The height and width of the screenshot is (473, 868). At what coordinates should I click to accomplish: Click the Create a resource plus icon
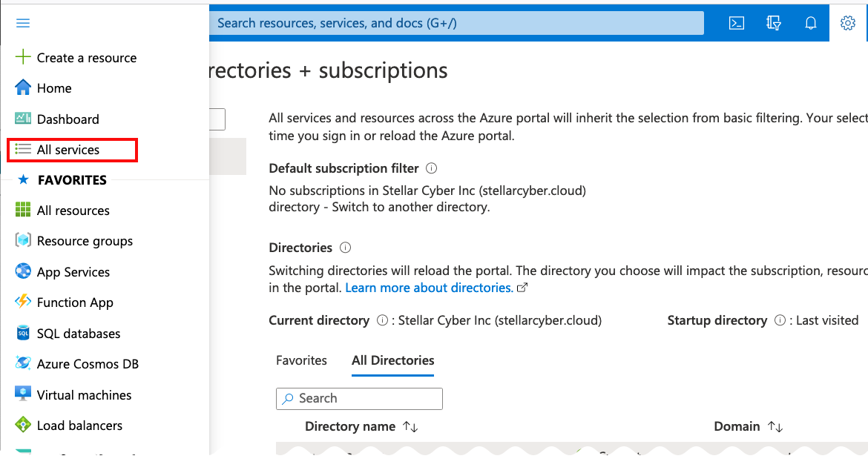coord(23,58)
